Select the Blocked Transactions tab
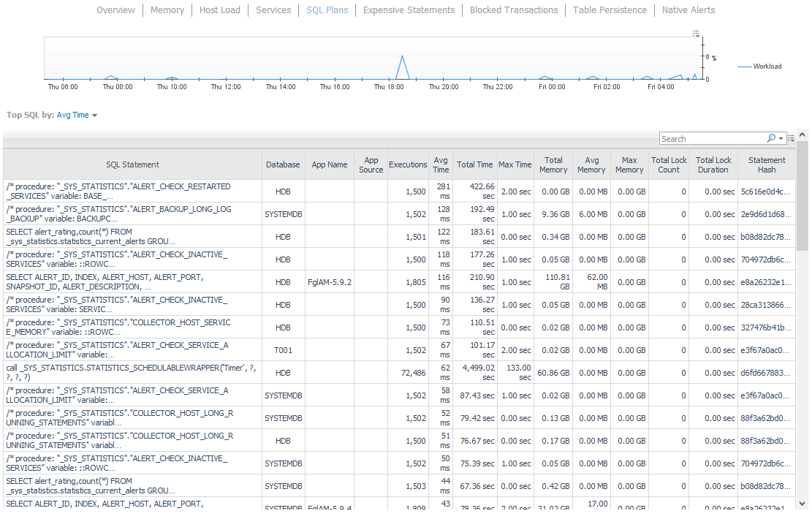This screenshot has width=812, height=519. [x=514, y=10]
